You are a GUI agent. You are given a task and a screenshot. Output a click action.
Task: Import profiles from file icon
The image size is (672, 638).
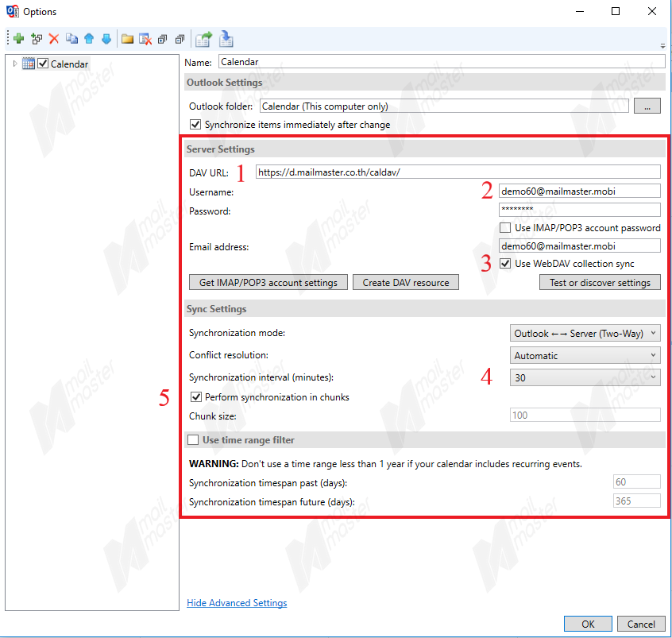(x=226, y=39)
